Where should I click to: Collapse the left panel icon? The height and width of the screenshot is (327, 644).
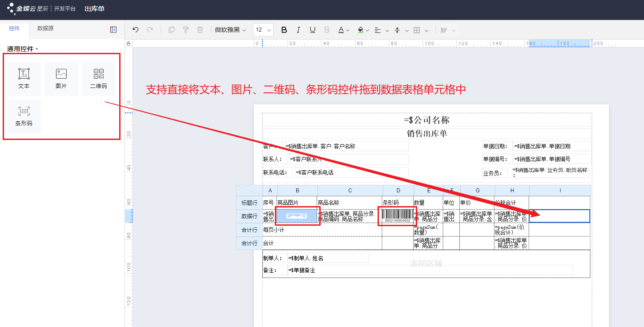click(113, 30)
